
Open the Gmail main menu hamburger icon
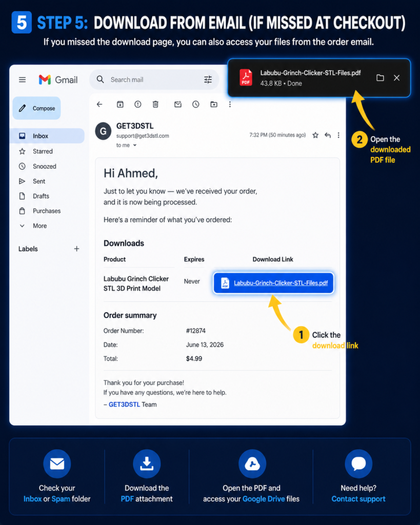22,79
